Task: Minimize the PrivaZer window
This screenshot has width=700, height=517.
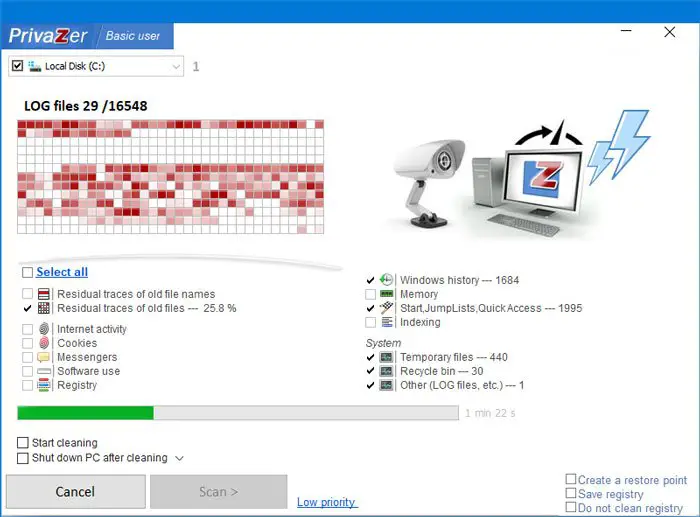Action: coord(626,31)
